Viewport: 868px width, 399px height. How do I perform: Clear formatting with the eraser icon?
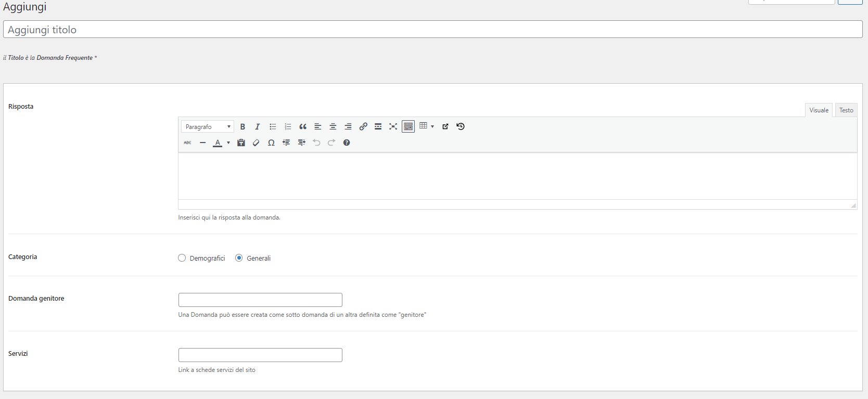pyautogui.click(x=256, y=143)
